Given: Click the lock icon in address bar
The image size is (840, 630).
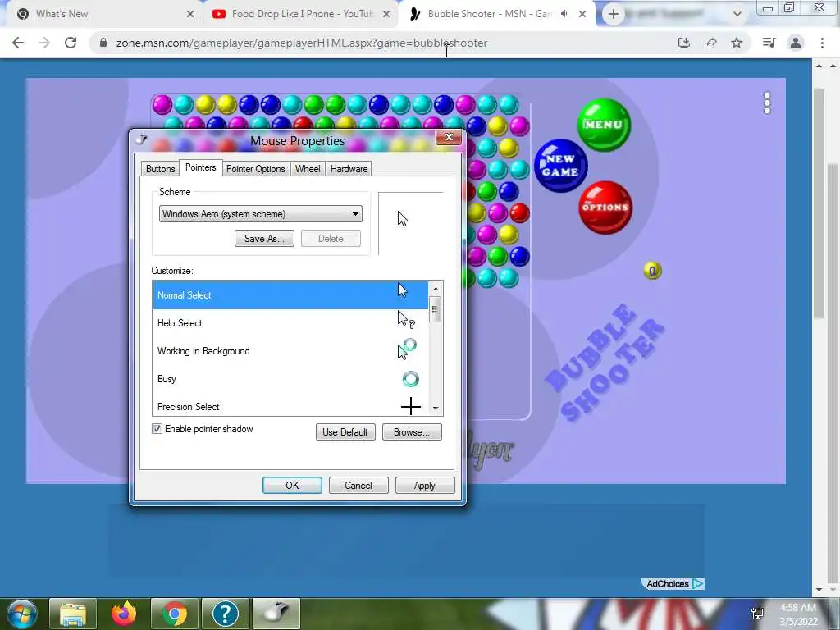Looking at the screenshot, I should [103, 43].
